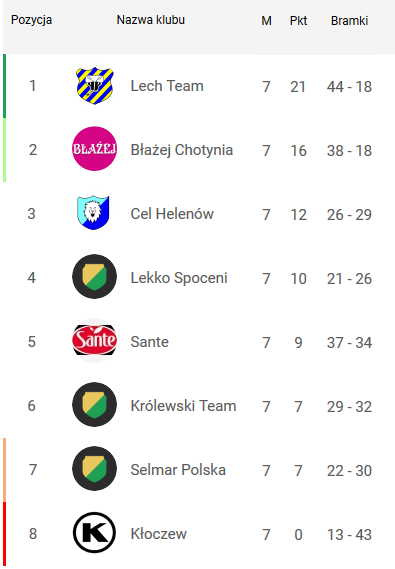Select the Kłoczew team name

point(159,534)
